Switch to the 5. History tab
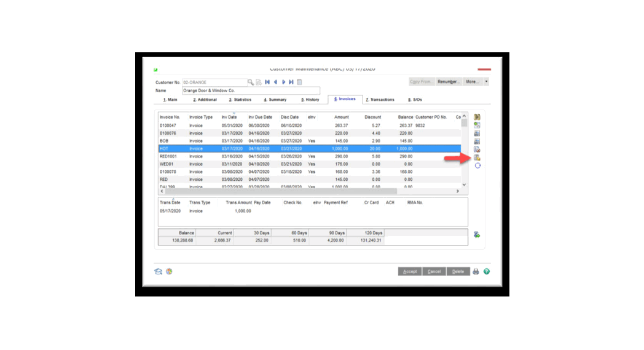Screen dimensions: 644x350 click(310, 100)
